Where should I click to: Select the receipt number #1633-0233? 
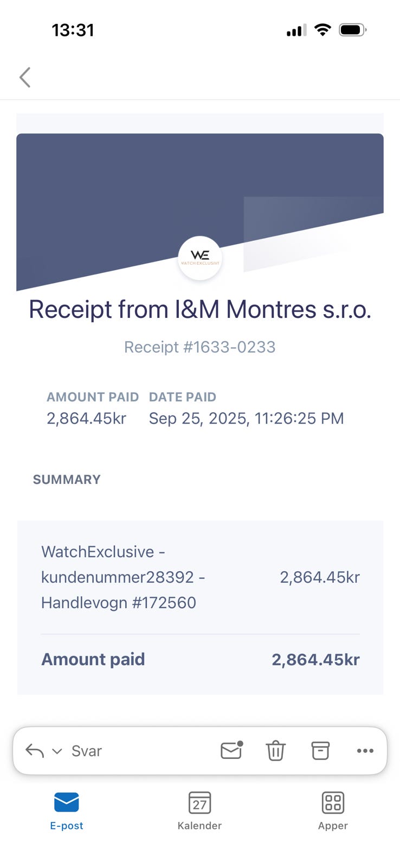tap(200, 347)
